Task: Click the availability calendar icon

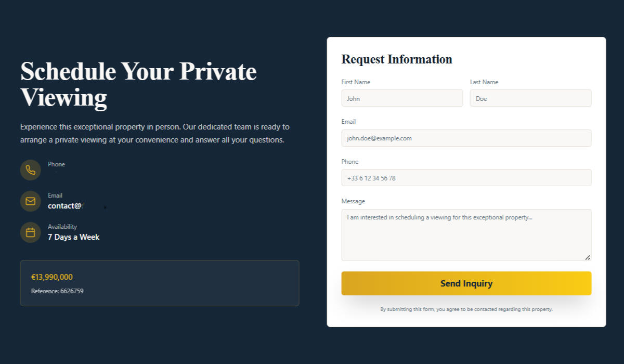Action: click(30, 232)
